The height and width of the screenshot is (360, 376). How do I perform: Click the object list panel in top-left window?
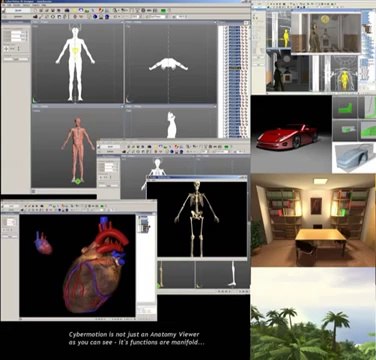coord(234,81)
